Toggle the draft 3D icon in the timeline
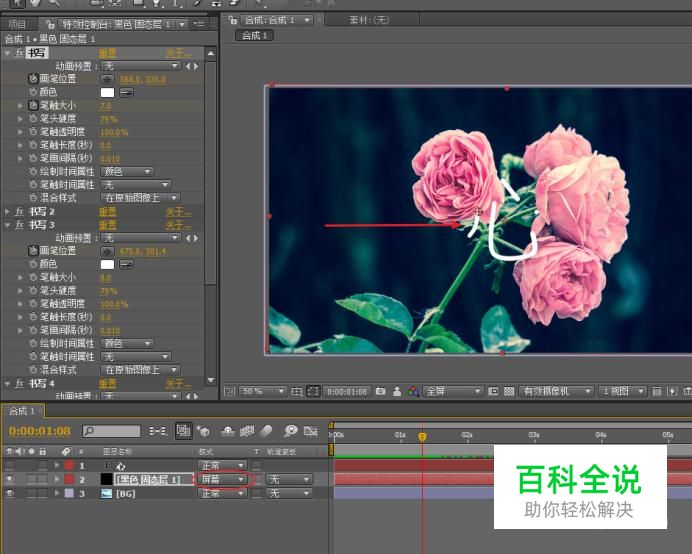Image resolution: width=692 pixels, height=554 pixels. 203,431
